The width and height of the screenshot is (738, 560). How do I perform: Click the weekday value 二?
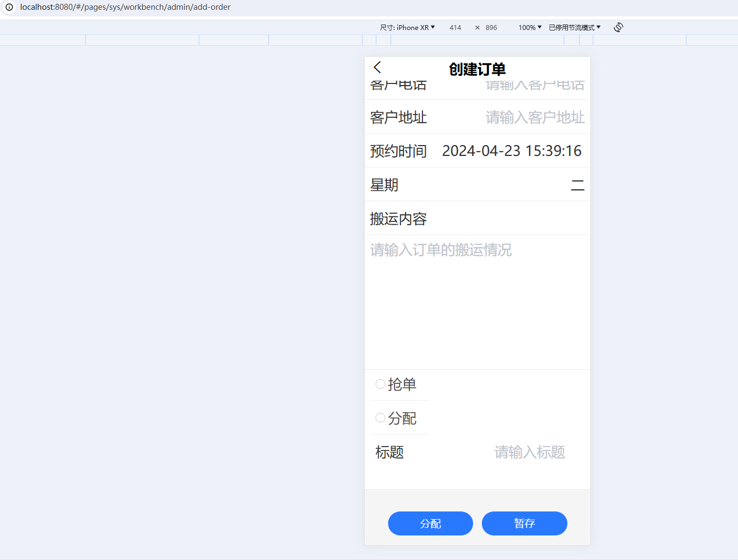point(577,185)
